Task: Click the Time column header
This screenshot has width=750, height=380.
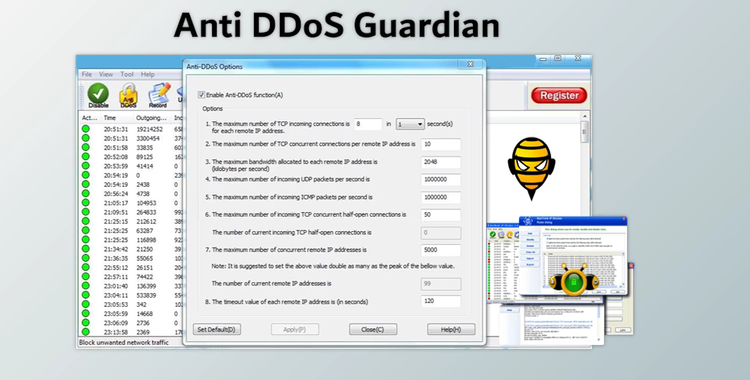Action: tap(110, 118)
